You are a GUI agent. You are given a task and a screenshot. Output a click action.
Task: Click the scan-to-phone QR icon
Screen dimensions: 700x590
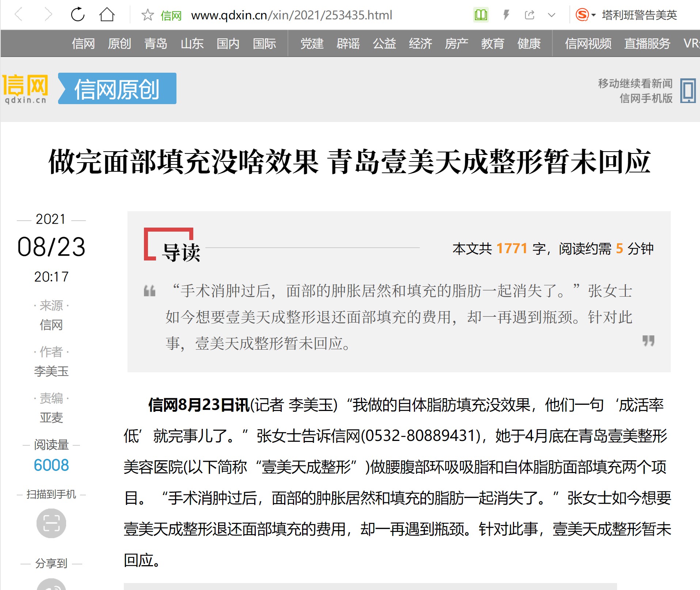pyautogui.click(x=51, y=523)
